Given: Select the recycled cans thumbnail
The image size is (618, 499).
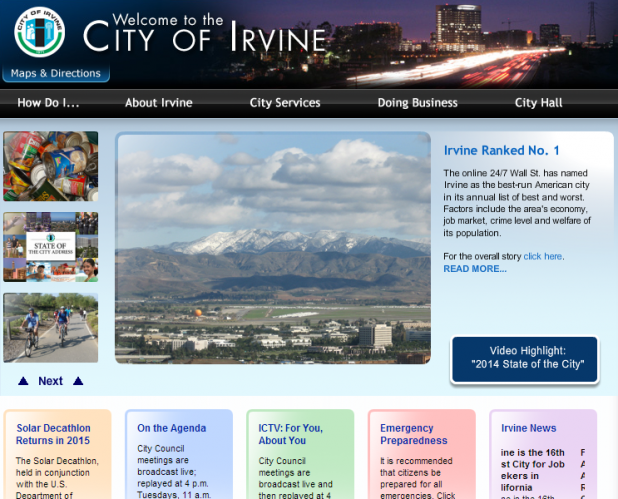Looking at the screenshot, I should coord(51,166).
